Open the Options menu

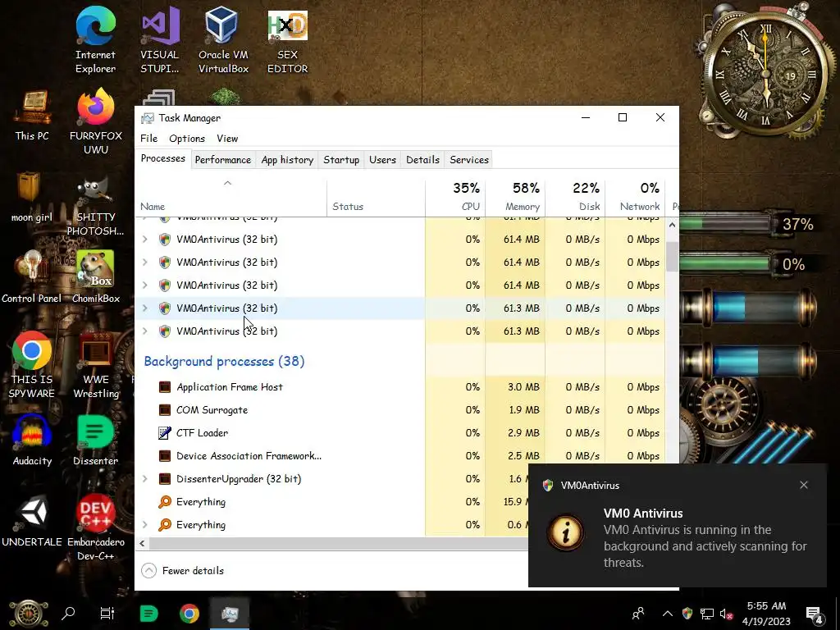tap(187, 138)
